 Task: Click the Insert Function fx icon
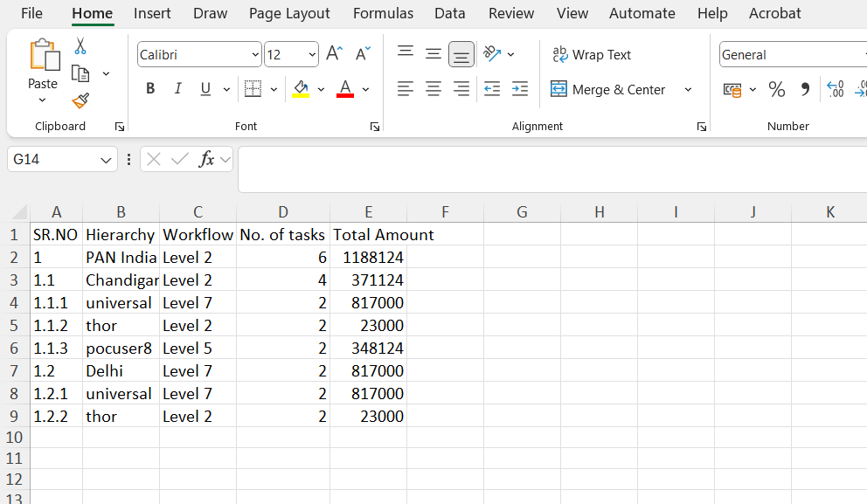207,159
